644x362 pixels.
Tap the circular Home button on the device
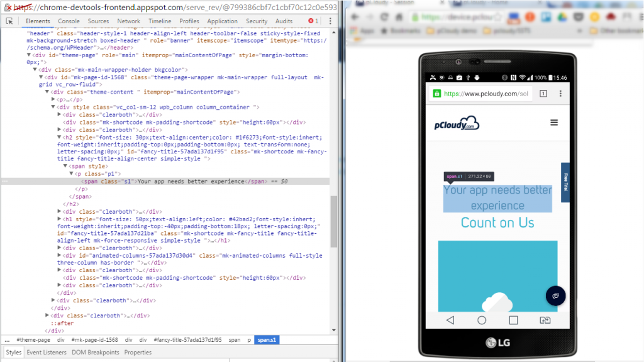482,320
